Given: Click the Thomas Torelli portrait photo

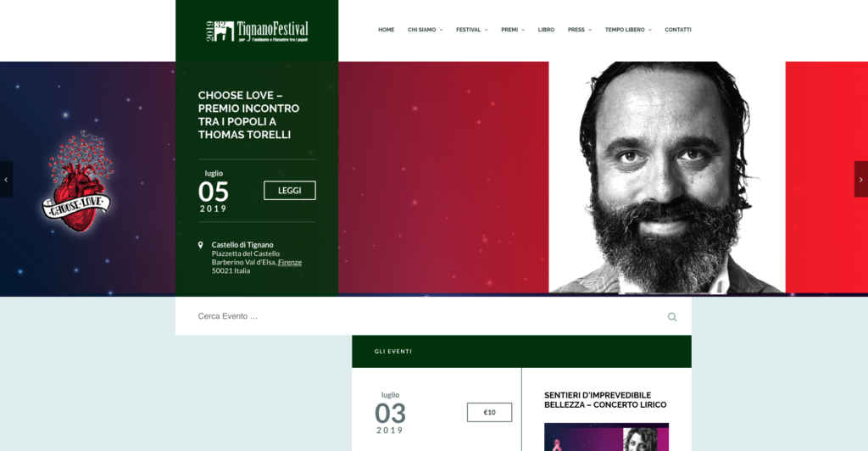Looking at the screenshot, I should pos(667,177).
